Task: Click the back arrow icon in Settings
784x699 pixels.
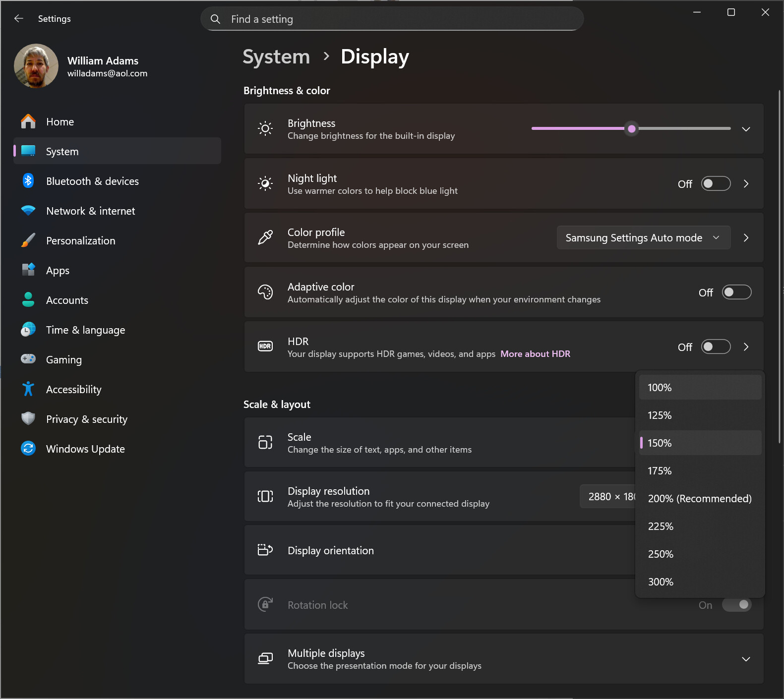Action: pos(19,19)
